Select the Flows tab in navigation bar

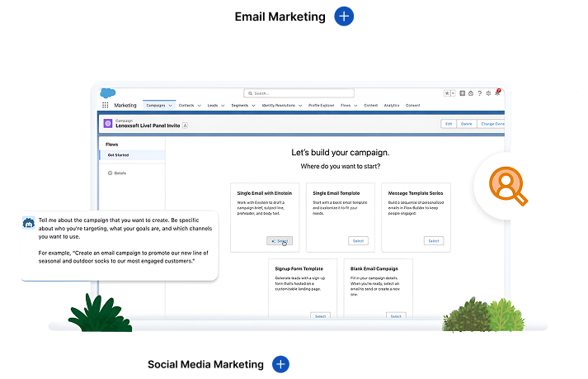[346, 106]
